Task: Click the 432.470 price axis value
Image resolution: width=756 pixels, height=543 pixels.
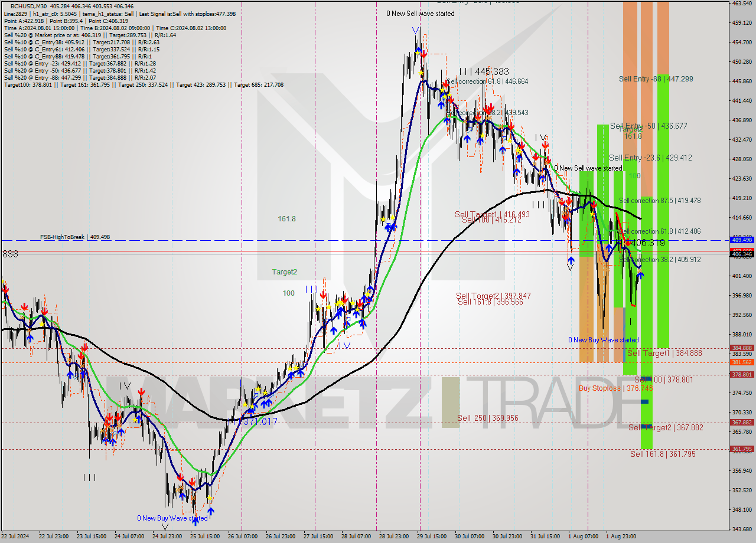Action: [x=742, y=140]
